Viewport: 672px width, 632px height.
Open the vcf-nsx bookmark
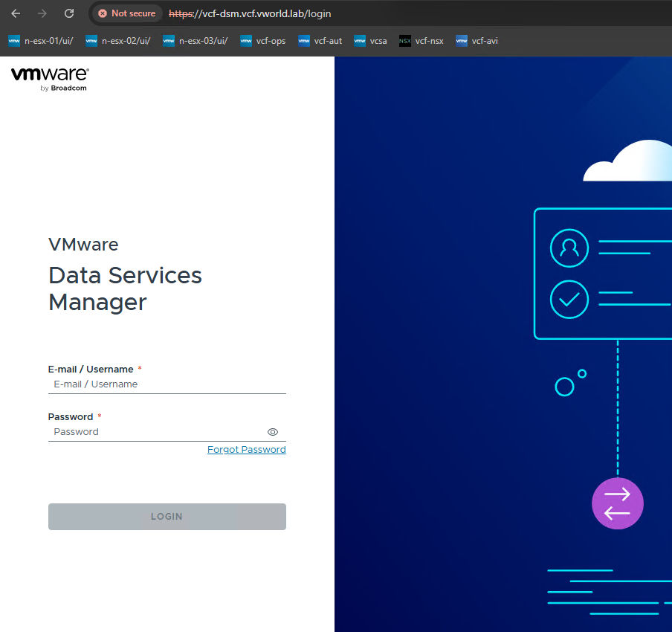pos(421,41)
